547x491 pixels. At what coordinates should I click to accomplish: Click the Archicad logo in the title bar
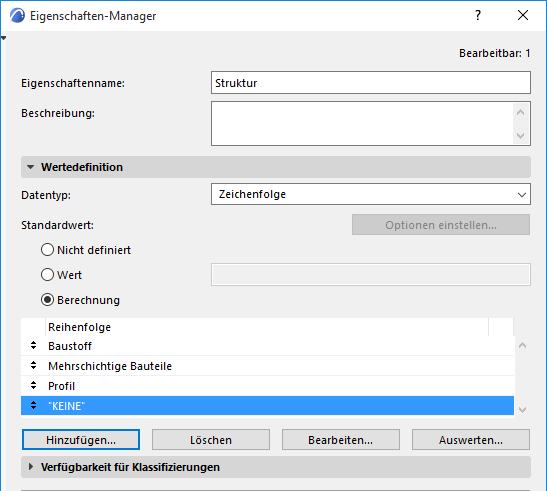point(17,16)
